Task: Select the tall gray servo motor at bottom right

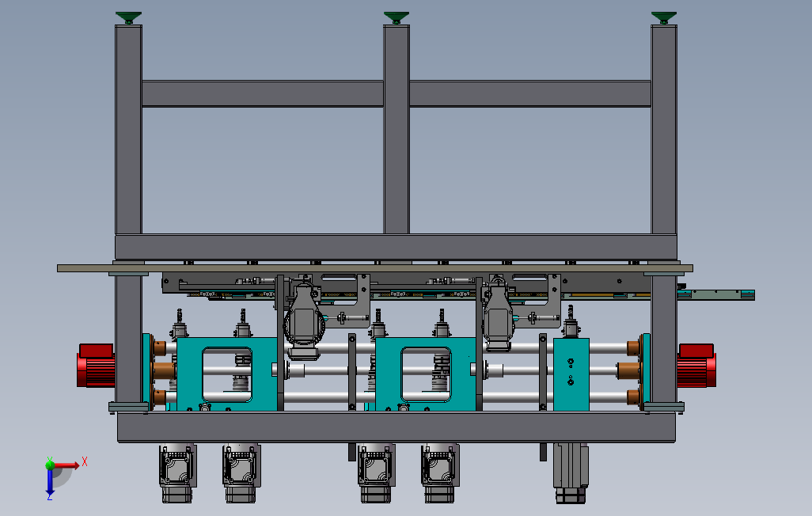Action: tap(571, 473)
